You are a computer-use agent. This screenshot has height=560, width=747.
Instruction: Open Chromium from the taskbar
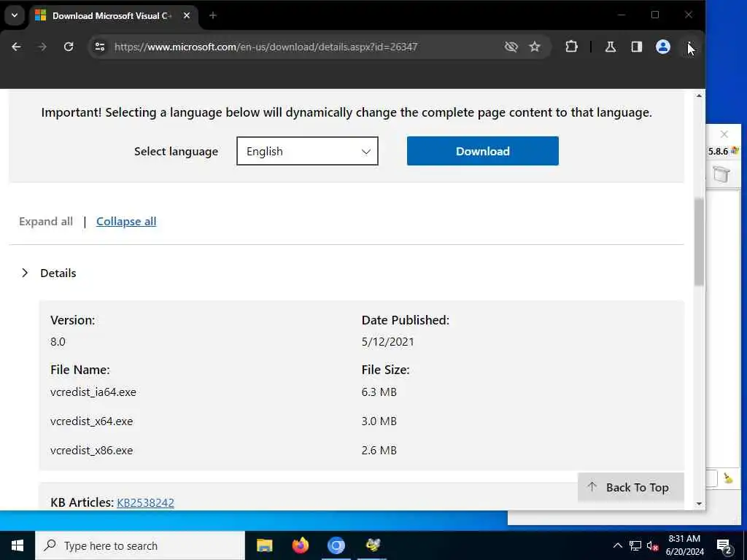336,545
